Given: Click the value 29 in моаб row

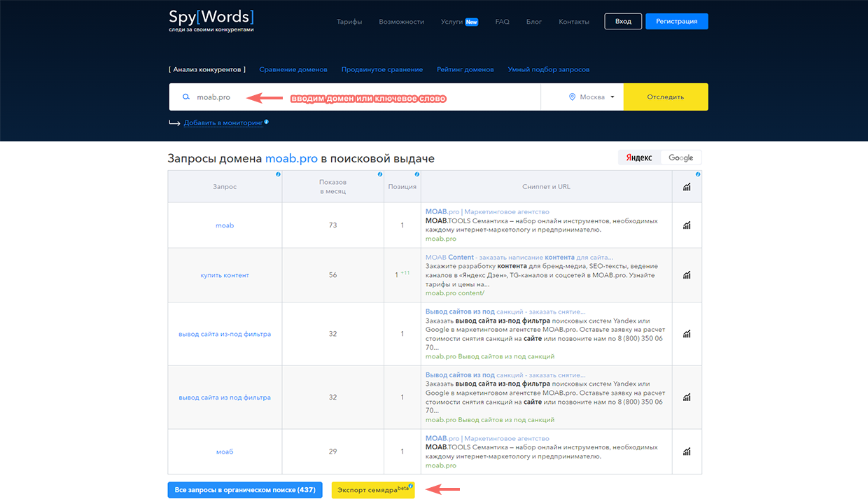Looking at the screenshot, I should (x=332, y=451).
